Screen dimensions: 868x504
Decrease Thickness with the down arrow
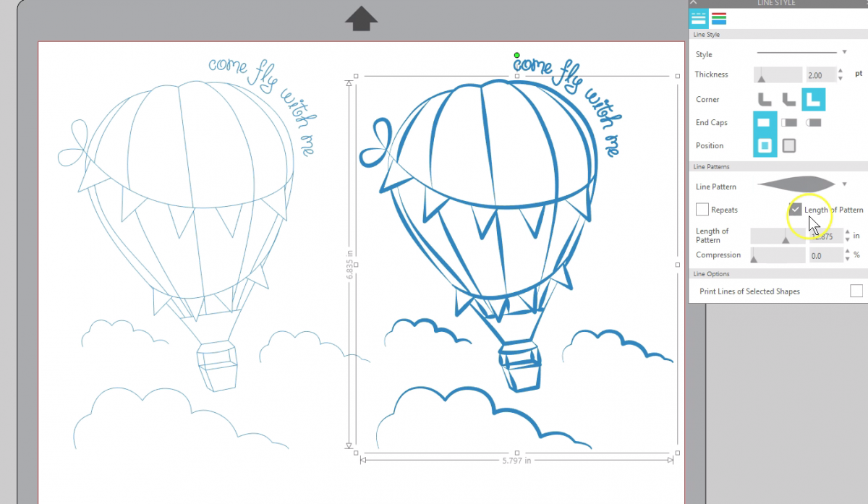[x=841, y=78]
